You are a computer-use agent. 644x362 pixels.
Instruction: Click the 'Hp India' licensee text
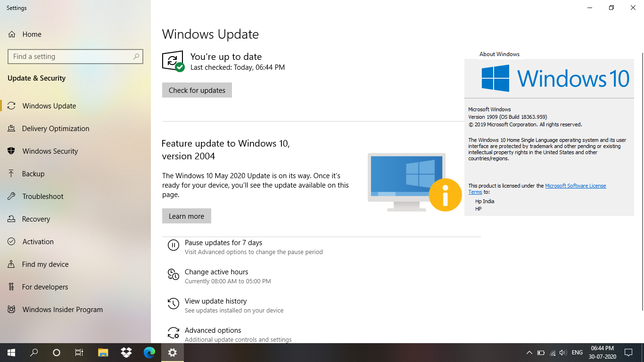click(x=485, y=201)
